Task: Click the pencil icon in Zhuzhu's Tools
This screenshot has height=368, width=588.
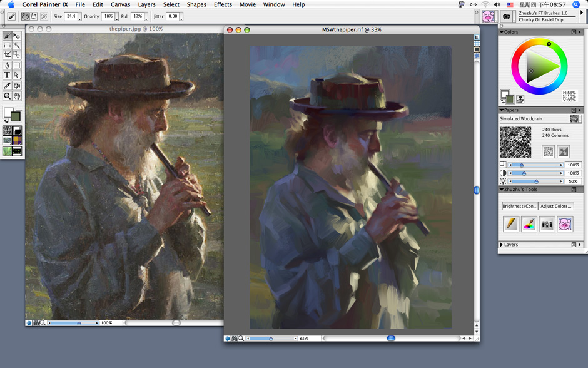Action: pos(511,224)
